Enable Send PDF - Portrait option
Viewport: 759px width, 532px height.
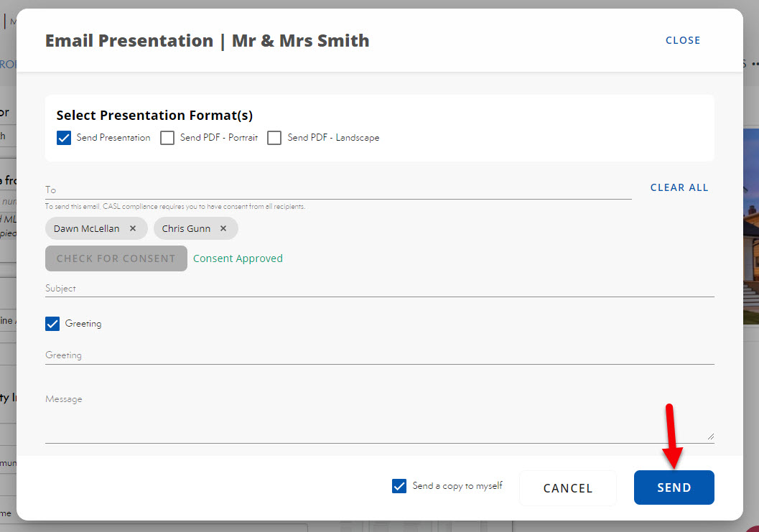[x=167, y=138]
